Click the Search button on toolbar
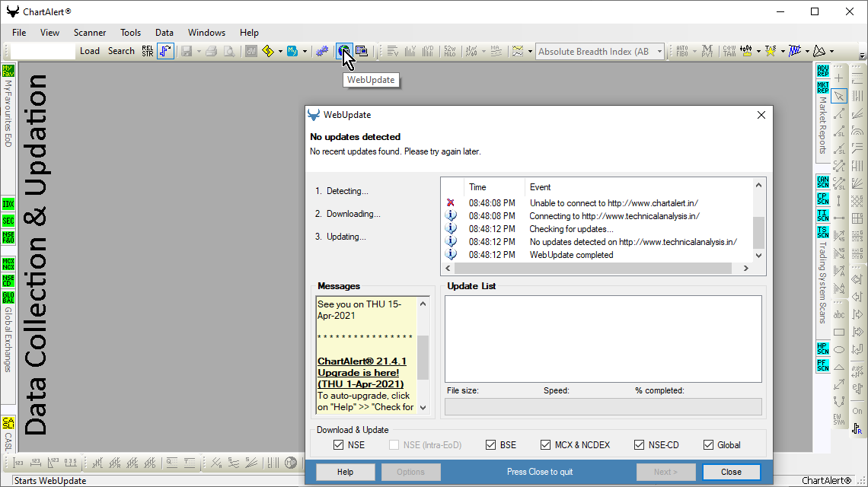868x487 pixels. click(x=121, y=51)
